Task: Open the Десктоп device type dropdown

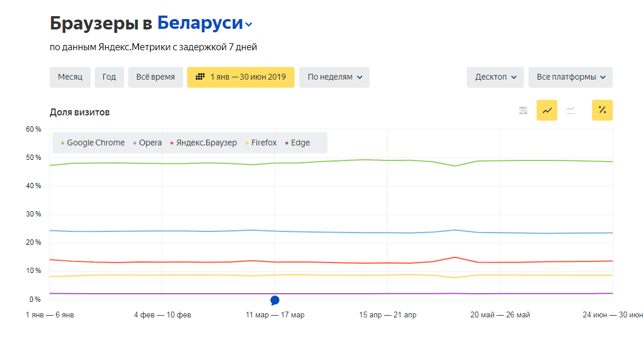Action: click(x=495, y=77)
